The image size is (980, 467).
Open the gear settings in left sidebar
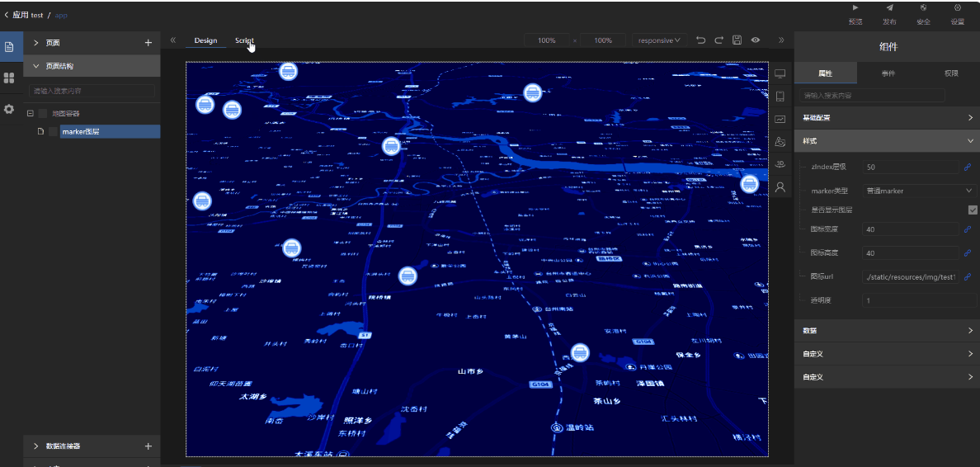(10, 109)
